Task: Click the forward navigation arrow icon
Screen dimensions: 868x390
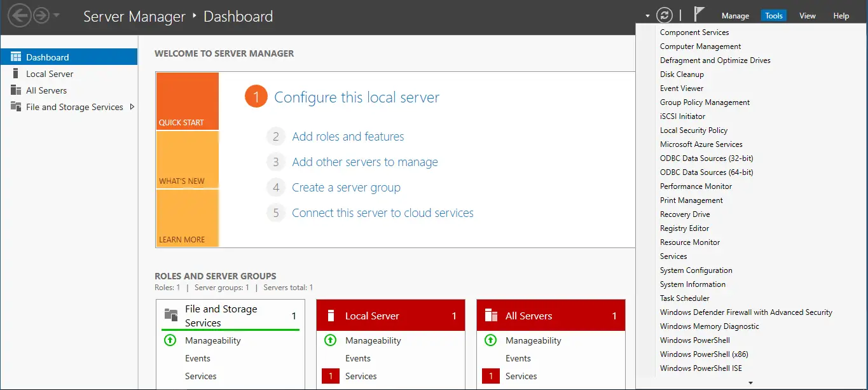Action: coord(41,16)
